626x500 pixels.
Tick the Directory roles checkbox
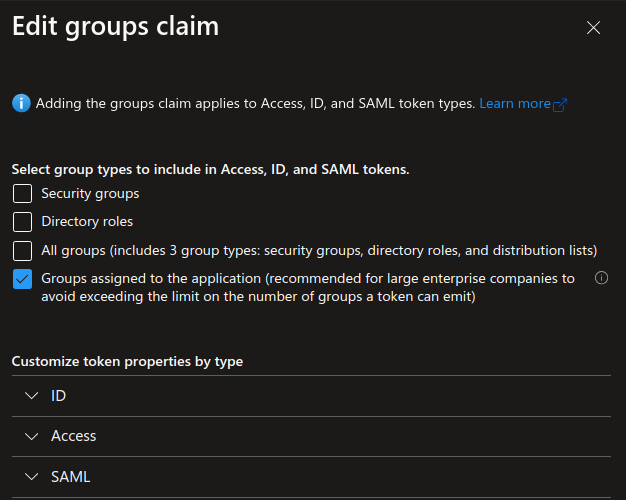[23, 221]
